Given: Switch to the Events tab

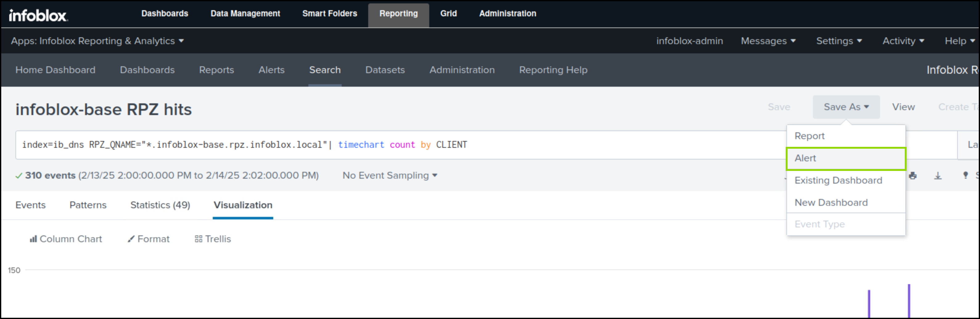Looking at the screenshot, I should (x=31, y=205).
